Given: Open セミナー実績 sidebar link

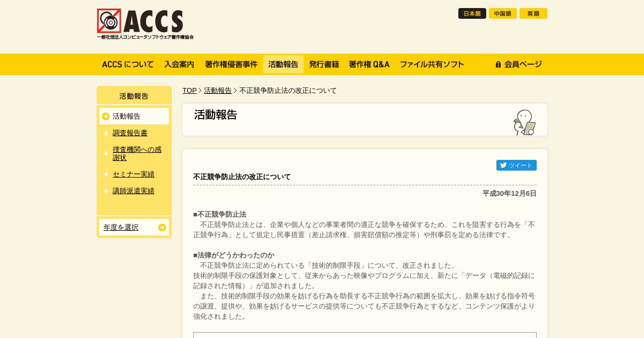Looking at the screenshot, I should (x=134, y=174).
